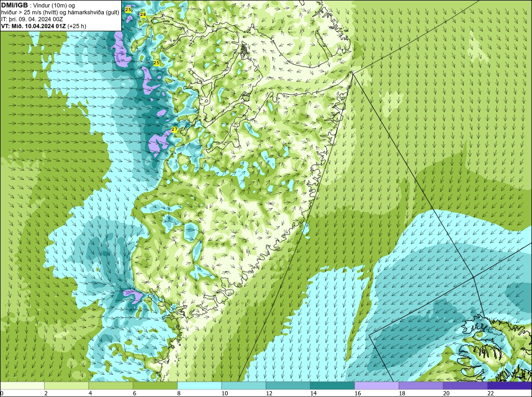The width and height of the screenshot is (532, 397).
Task: Click scale number 22 under the color bar
Action: [x=491, y=393]
